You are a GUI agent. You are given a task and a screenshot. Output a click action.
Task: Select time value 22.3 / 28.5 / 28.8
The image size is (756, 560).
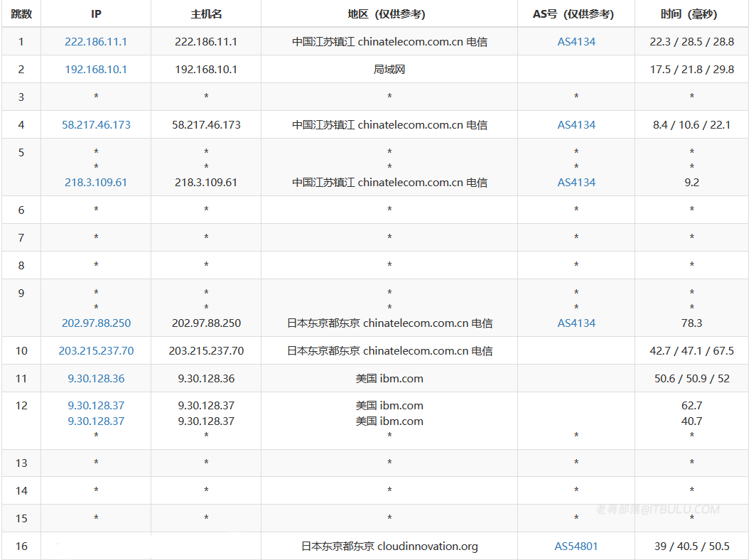click(691, 42)
